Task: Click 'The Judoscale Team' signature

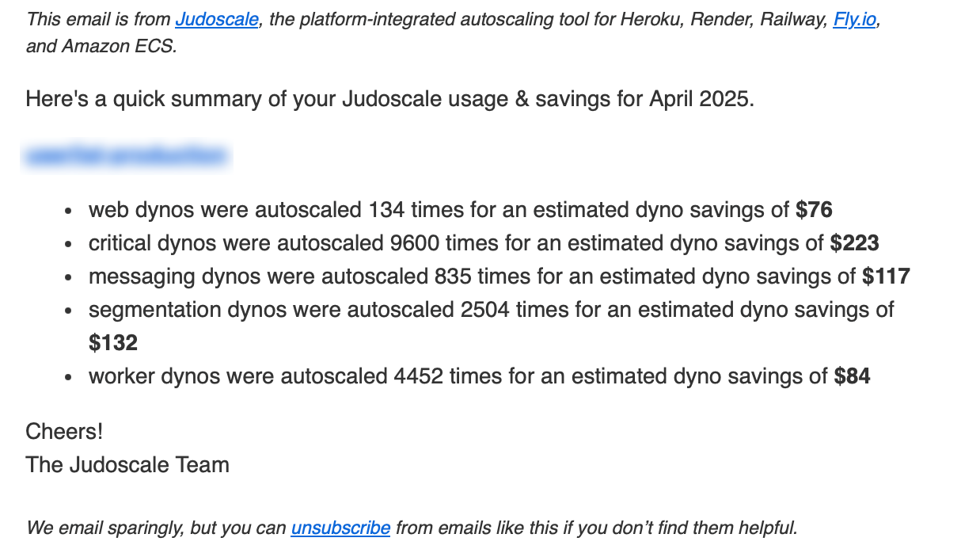Action: point(127,465)
